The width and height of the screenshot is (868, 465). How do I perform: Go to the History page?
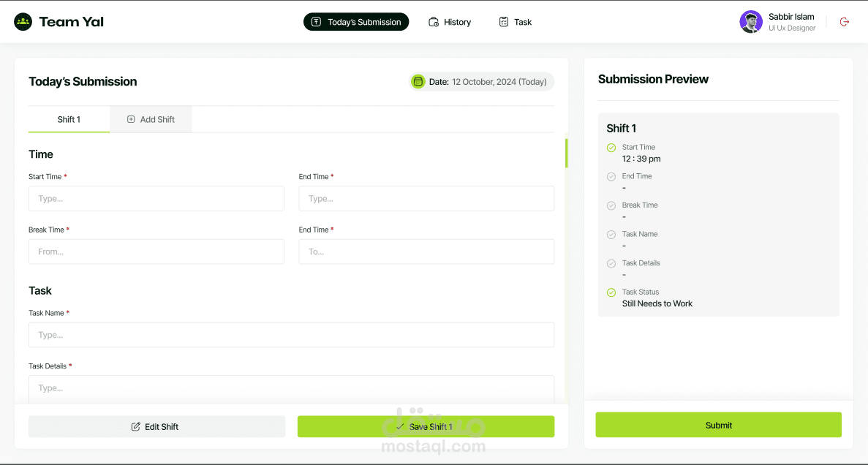point(450,22)
